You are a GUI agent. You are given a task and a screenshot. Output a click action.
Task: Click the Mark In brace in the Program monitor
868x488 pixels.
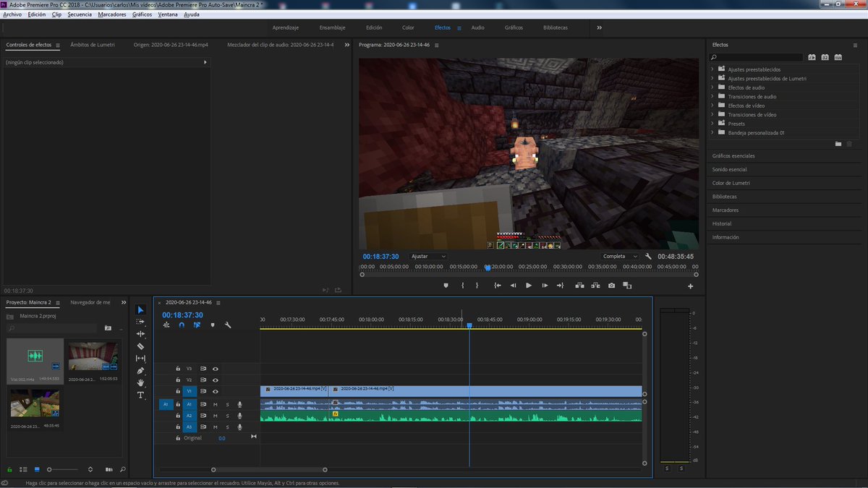(463, 286)
